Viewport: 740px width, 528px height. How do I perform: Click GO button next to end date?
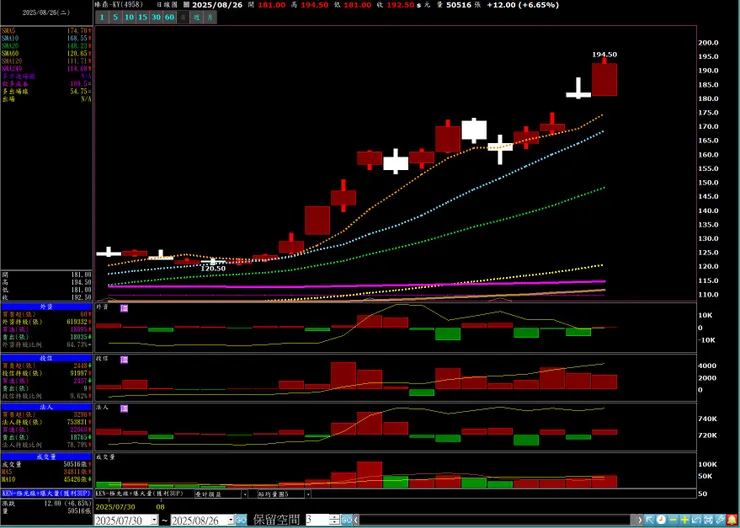coord(241,520)
